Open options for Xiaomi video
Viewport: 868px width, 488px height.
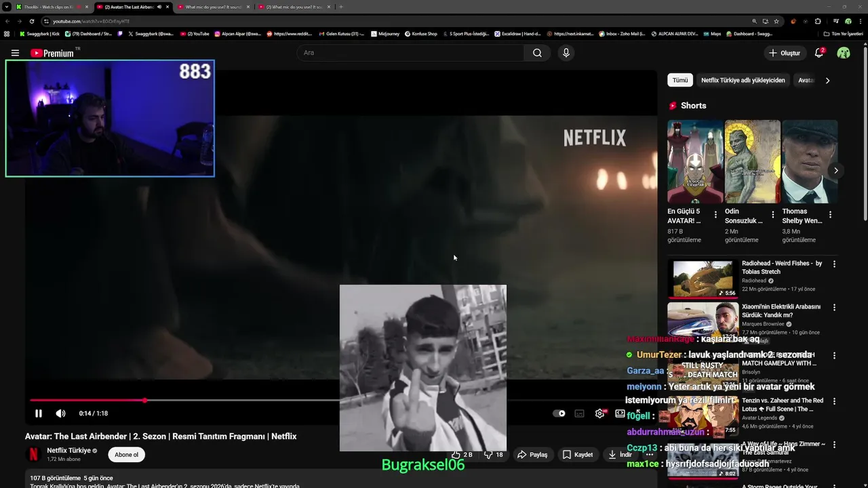(834, 307)
